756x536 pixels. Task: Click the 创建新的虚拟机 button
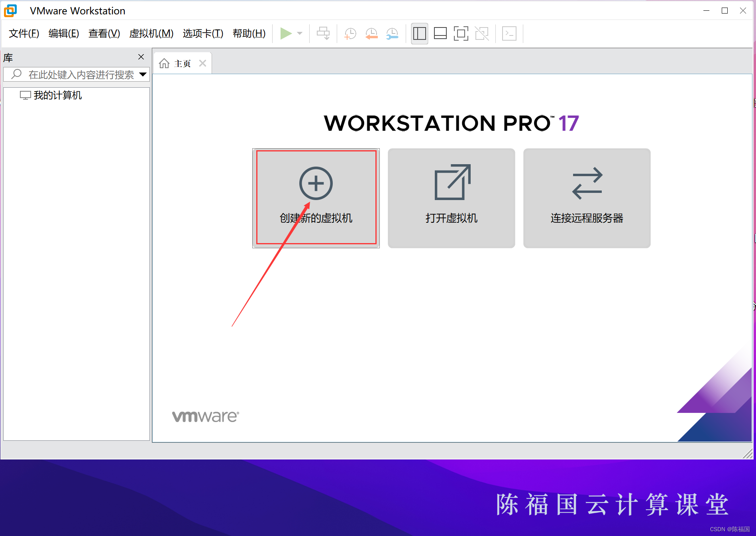tap(316, 198)
